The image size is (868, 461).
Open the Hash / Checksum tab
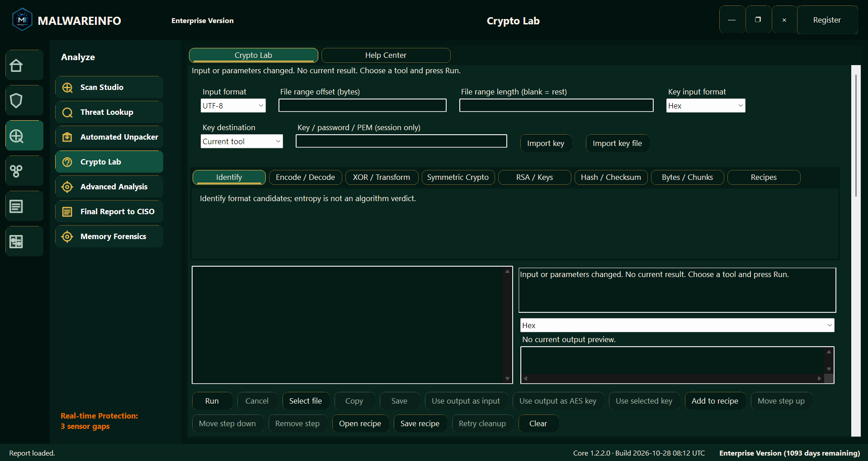[x=611, y=177]
